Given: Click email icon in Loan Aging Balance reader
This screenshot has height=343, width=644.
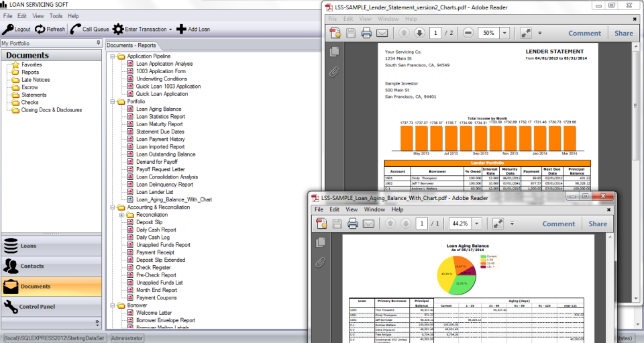Looking at the screenshot, I should (368, 224).
